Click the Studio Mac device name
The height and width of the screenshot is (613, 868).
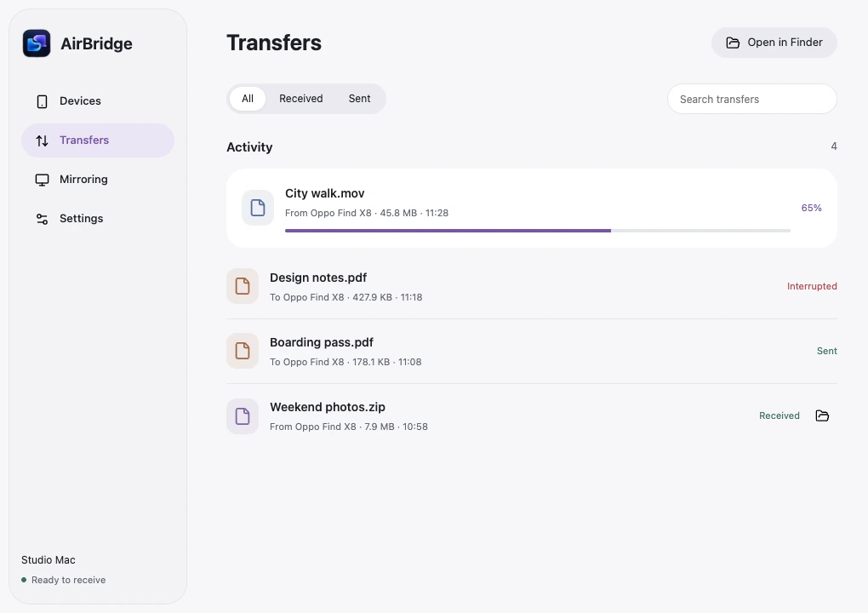pyautogui.click(x=49, y=560)
